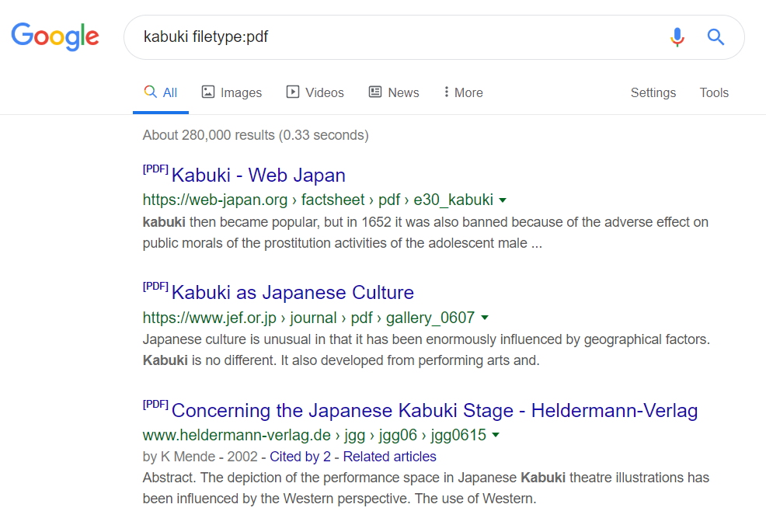Expand dropdown arrow beside web-japan.org URL
The height and width of the screenshot is (532, 766).
(x=503, y=200)
